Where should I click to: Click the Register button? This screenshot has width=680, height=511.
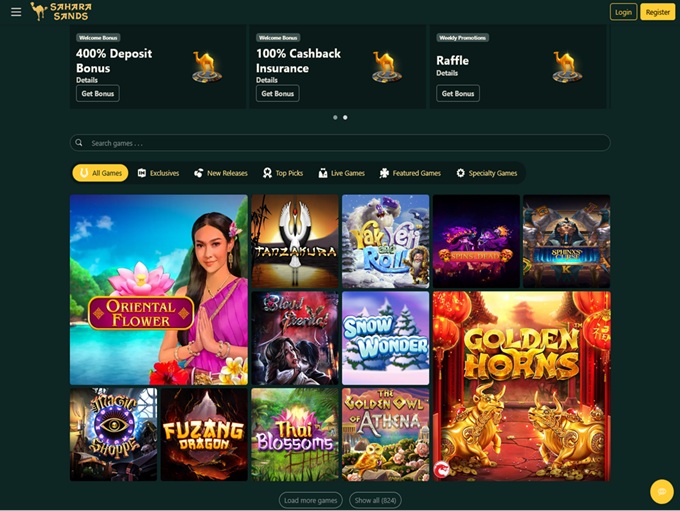pyautogui.click(x=657, y=12)
